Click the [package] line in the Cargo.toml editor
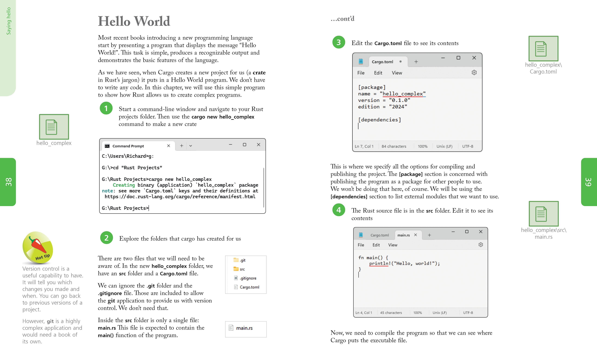 click(372, 87)
